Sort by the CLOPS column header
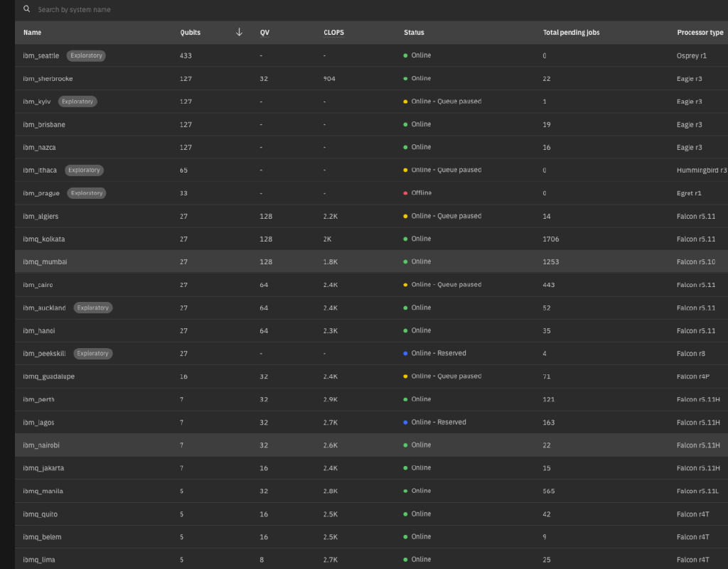 click(333, 33)
